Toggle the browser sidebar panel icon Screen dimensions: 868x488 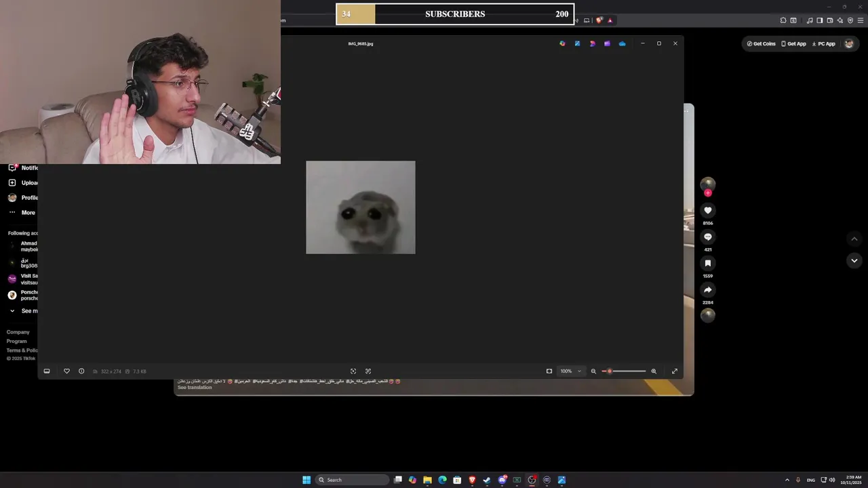[x=820, y=20]
